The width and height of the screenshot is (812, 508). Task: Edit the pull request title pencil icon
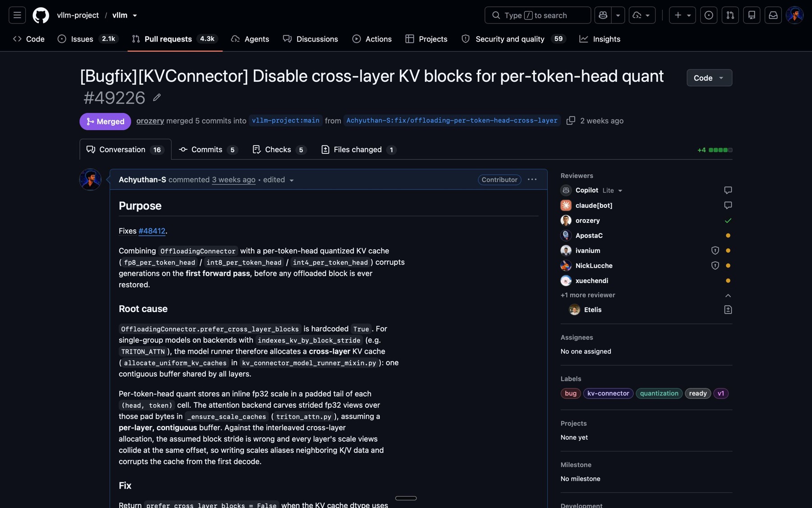[x=157, y=98]
